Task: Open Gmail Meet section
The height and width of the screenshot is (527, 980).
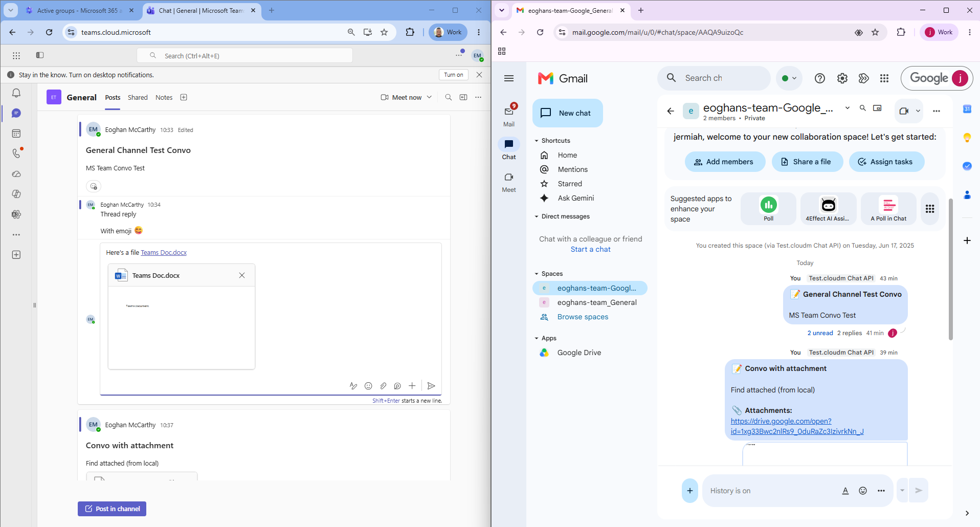Action: (x=509, y=182)
